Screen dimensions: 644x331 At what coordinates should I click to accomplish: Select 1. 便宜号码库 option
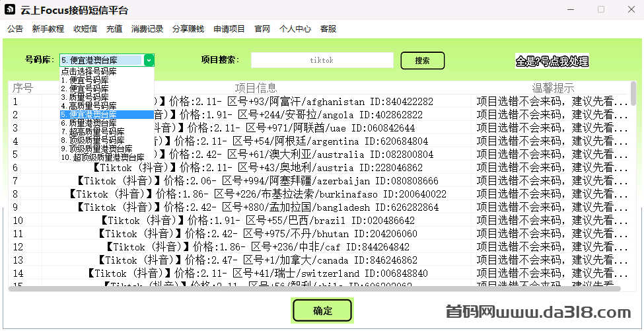107,80
